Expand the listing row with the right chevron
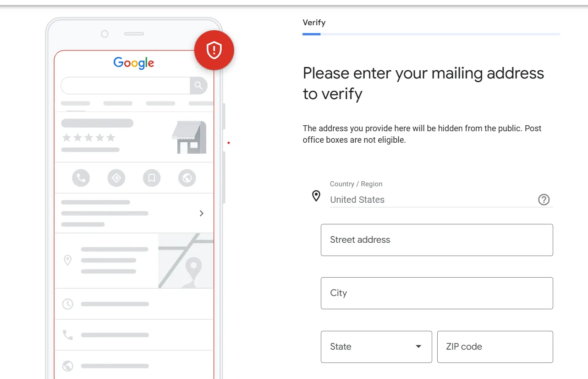The width and height of the screenshot is (588, 379). (x=201, y=213)
